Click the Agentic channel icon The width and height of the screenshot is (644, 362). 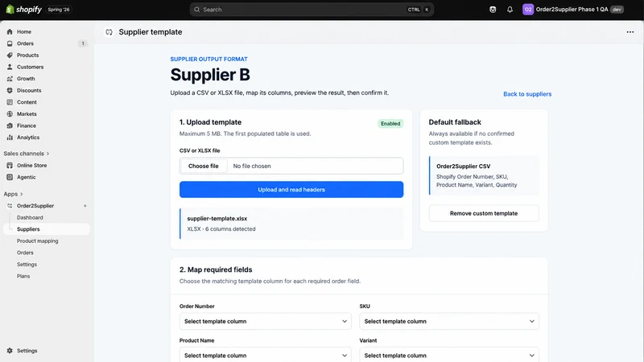pyautogui.click(x=10, y=177)
